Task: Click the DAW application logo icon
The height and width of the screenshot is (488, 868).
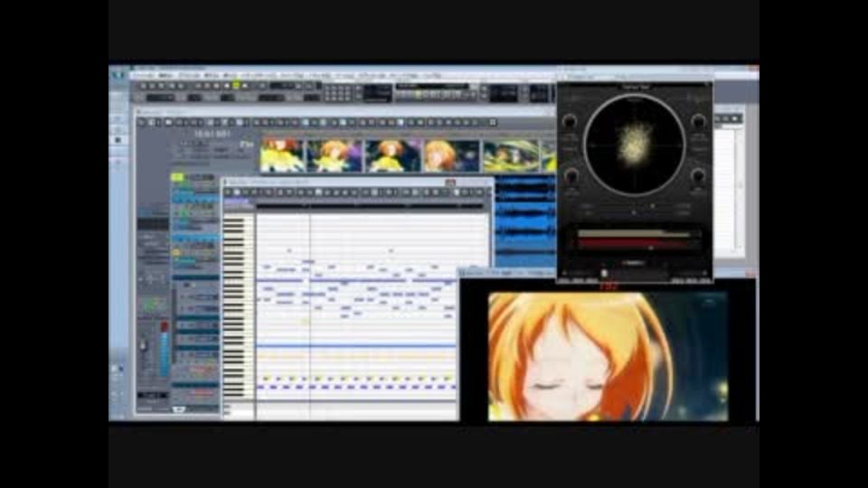Action: pyautogui.click(x=118, y=75)
